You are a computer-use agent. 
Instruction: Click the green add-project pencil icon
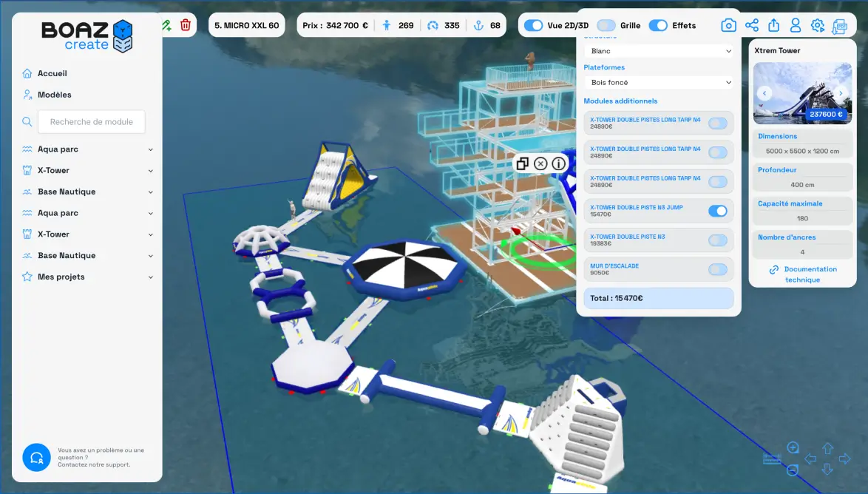[166, 25]
